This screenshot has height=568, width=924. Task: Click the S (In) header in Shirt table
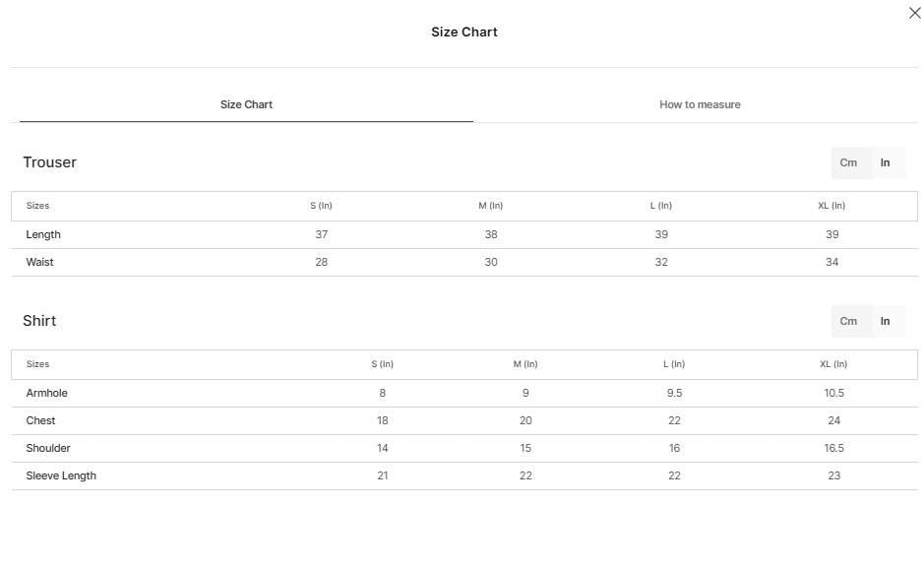pos(383,364)
